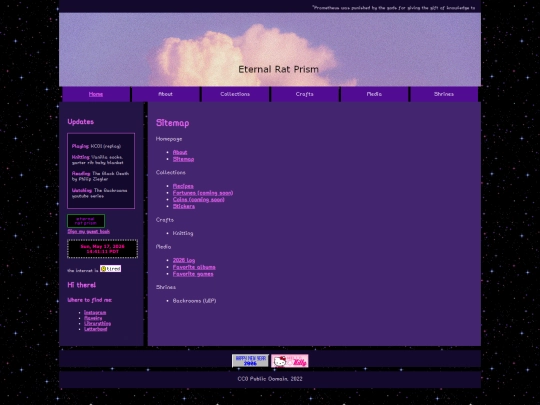Screen dimensions: 540x405
Task: Click the Updates sidebar heading
Action: 81,122
